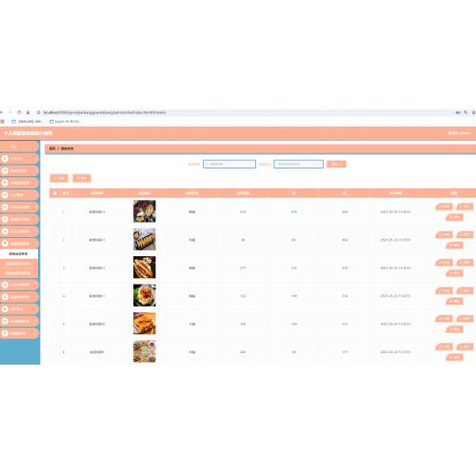Click the name search input field

[x=229, y=164]
